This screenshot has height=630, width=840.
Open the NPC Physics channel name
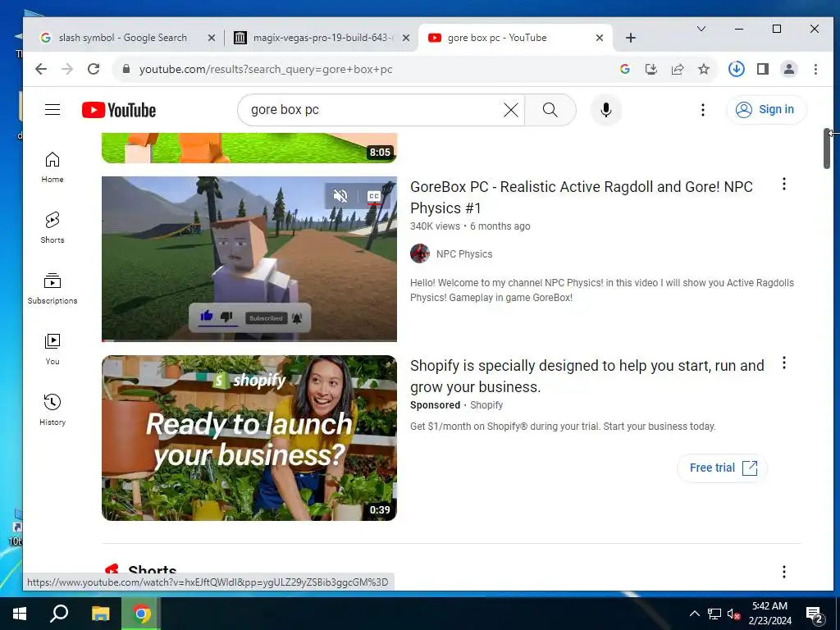point(464,254)
